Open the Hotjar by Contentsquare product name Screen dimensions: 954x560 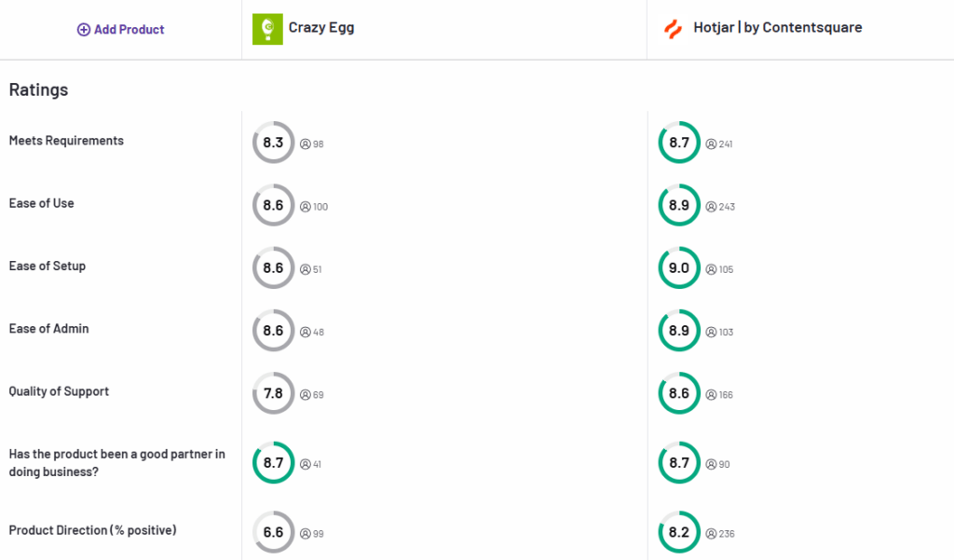tap(775, 27)
